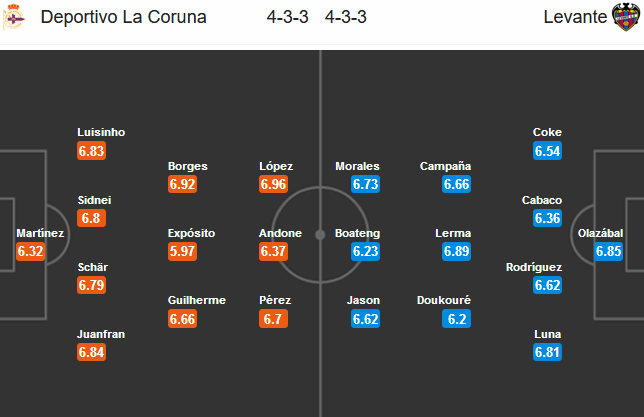Click Luna's 6.81 rating badge

[548, 352]
